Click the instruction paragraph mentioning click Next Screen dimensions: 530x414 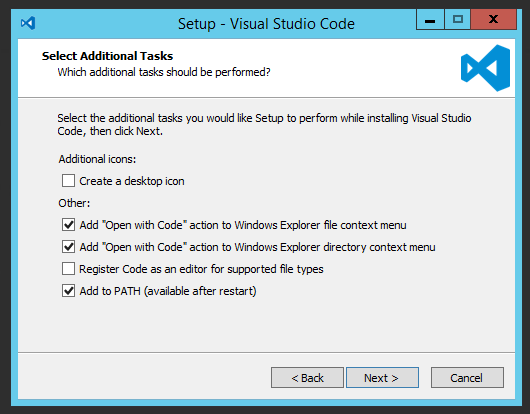(x=264, y=124)
